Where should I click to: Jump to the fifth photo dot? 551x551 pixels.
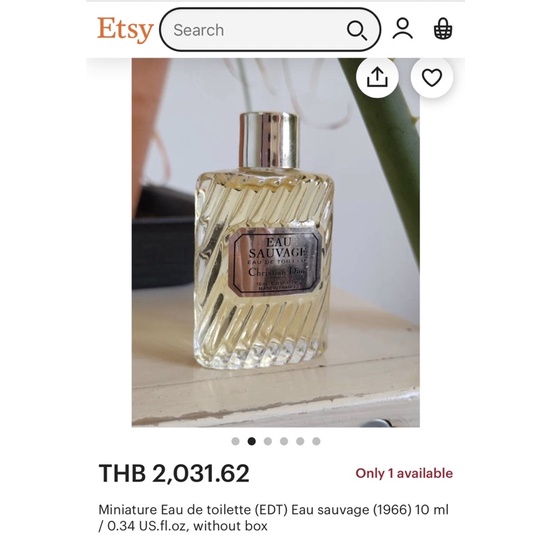tap(300, 441)
